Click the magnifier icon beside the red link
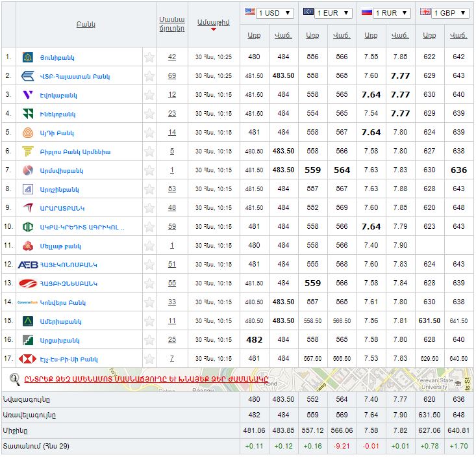 click(x=14, y=379)
